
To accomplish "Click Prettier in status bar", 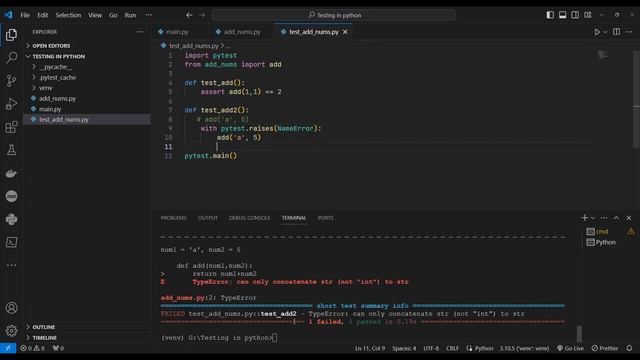I will click(605, 348).
